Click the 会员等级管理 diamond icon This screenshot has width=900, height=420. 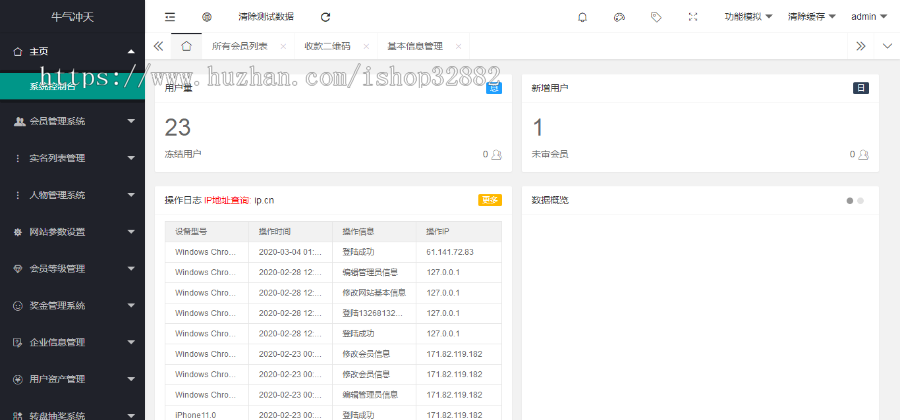coord(18,269)
